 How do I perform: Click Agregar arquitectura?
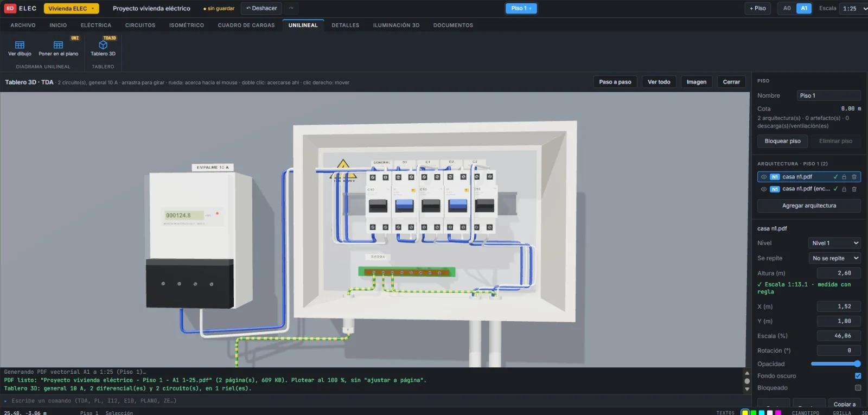pos(809,206)
